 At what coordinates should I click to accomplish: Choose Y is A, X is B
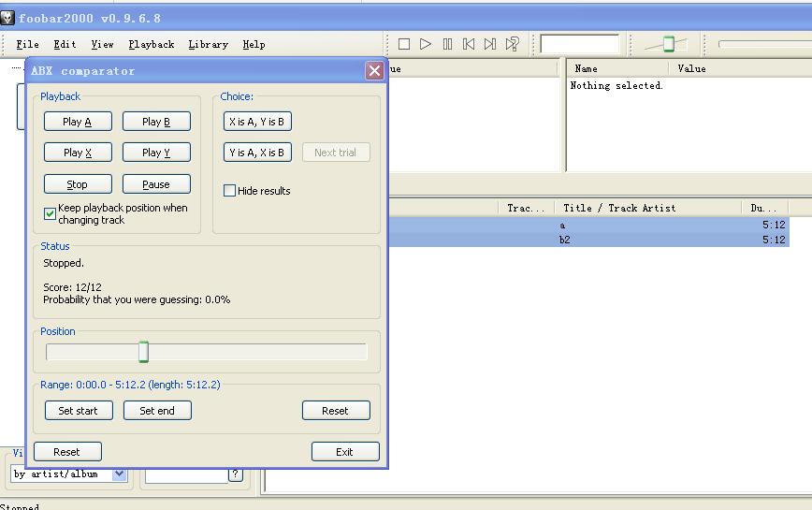[x=257, y=153]
